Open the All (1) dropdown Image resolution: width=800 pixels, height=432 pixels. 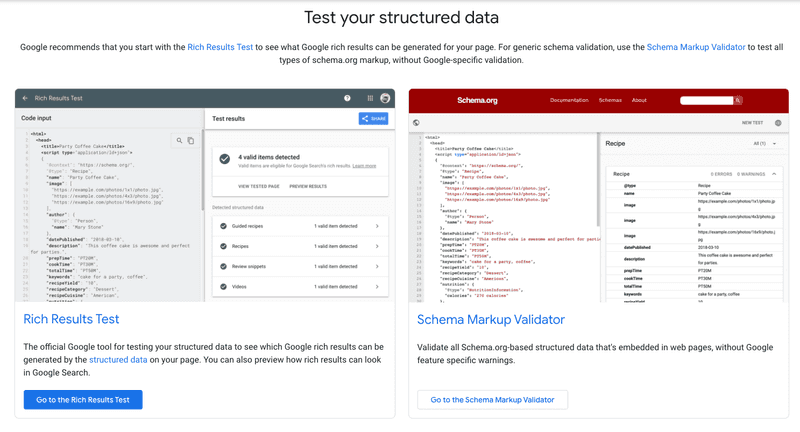point(765,143)
